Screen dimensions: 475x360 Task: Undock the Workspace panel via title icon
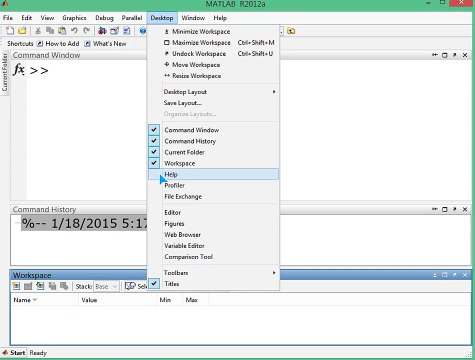point(455,275)
